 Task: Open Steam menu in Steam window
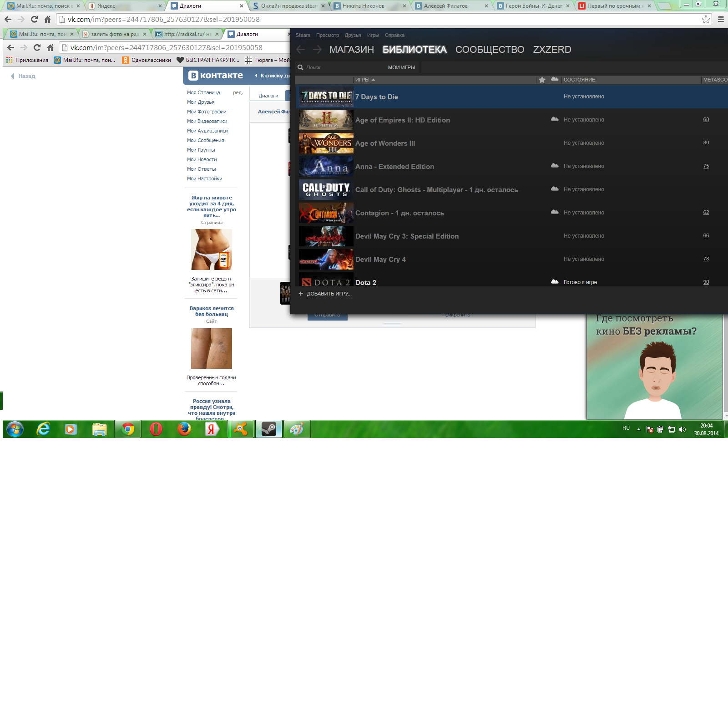[x=303, y=35]
